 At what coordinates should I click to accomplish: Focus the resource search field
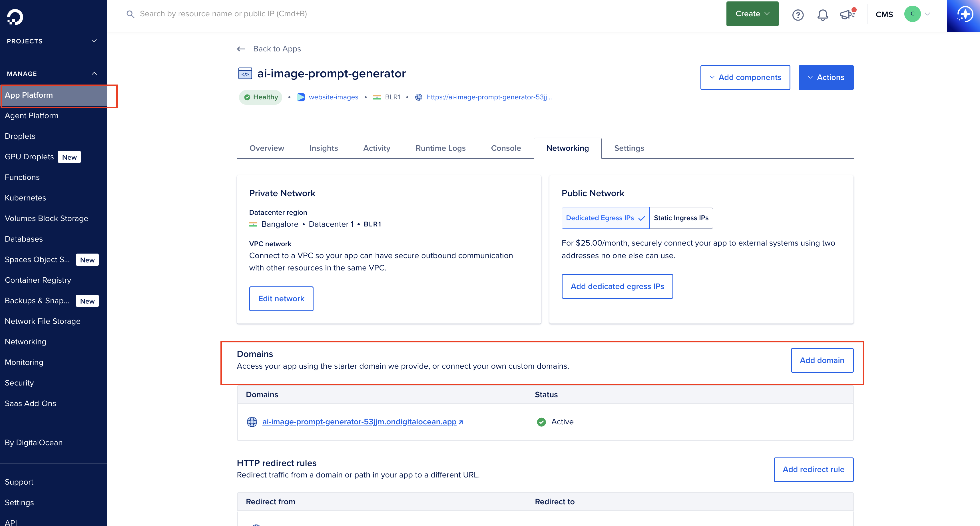(x=223, y=14)
